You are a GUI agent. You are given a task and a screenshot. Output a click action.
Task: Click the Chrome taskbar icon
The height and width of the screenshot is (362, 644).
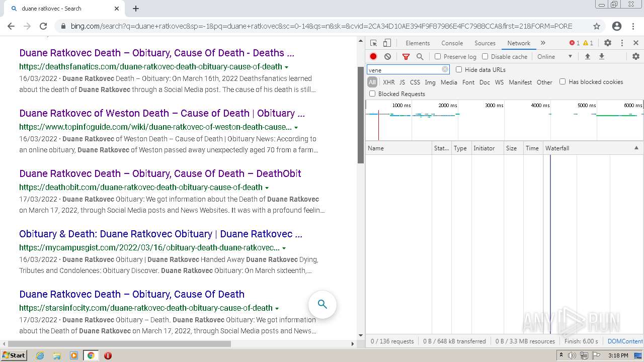pos(91,355)
